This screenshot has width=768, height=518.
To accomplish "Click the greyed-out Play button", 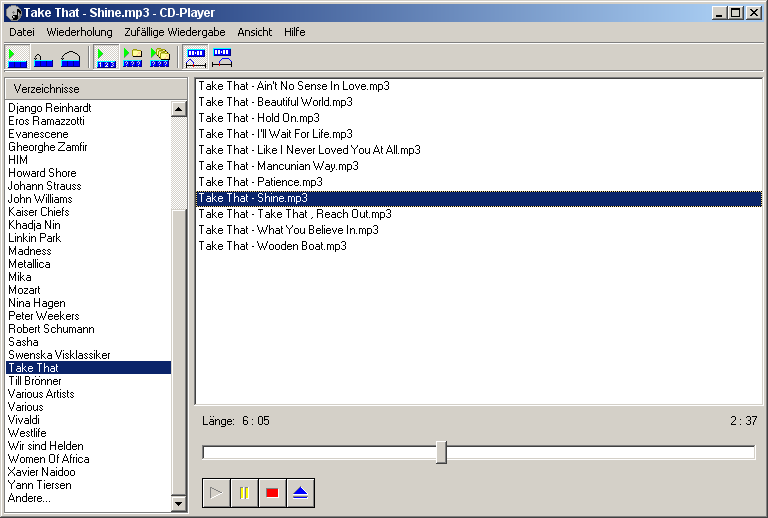I will [x=216, y=493].
